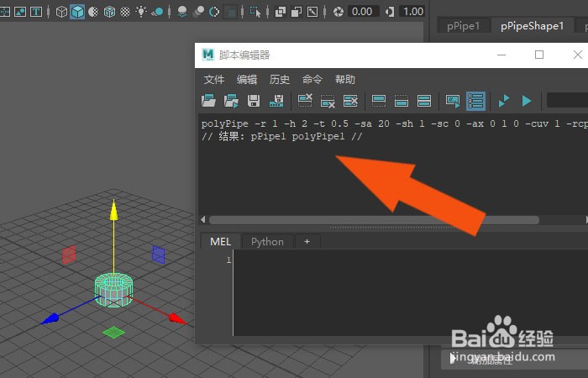Click the X-ray active components icon
The height and width of the screenshot is (378, 588).
tap(297, 12)
